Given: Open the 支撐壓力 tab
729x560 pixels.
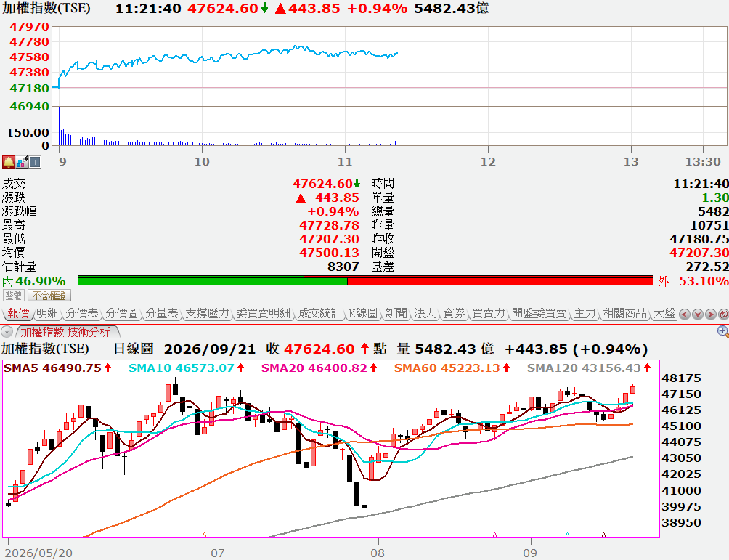Looking at the screenshot, I should [208, 314].
